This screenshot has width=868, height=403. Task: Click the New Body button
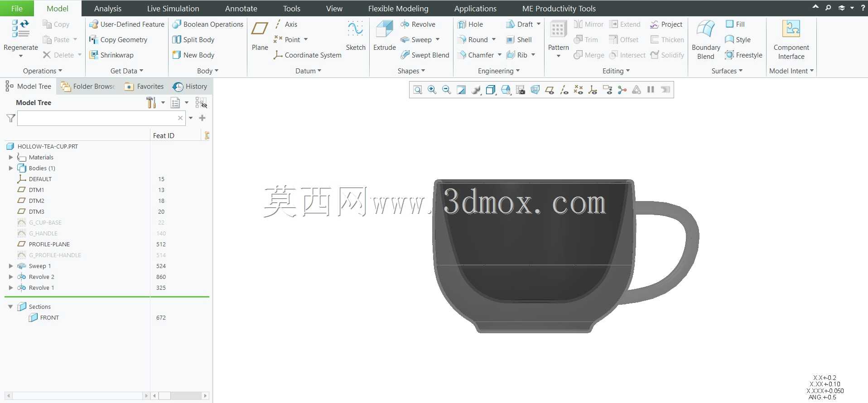[193, 55]
